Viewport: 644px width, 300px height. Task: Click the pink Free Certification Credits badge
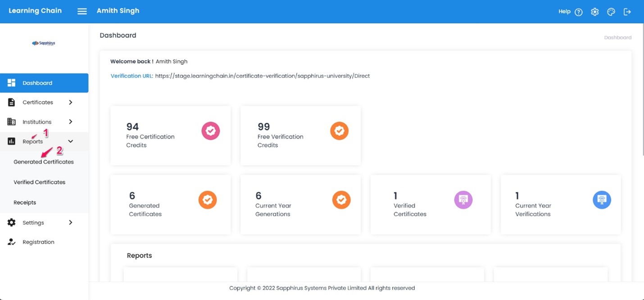210,131
